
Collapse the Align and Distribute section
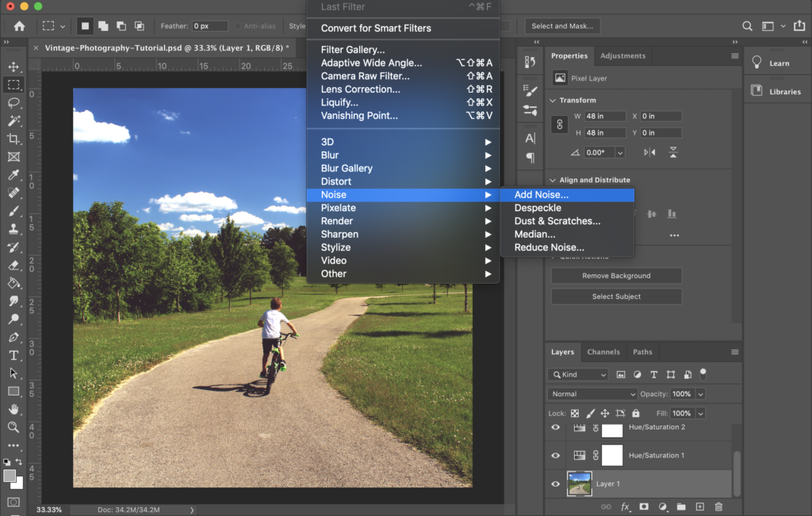[553, 180]
